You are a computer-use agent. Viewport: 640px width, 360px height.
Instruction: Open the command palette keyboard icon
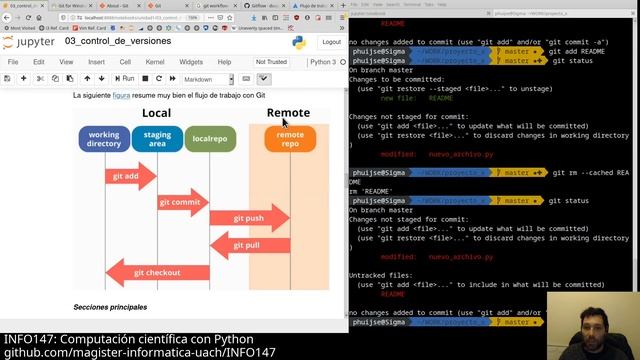pyautogui.click(x=246, y=79)
